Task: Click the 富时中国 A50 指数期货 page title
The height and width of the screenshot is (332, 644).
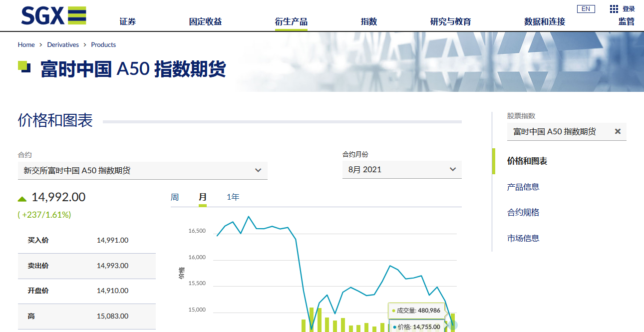Action: [133, 69]
